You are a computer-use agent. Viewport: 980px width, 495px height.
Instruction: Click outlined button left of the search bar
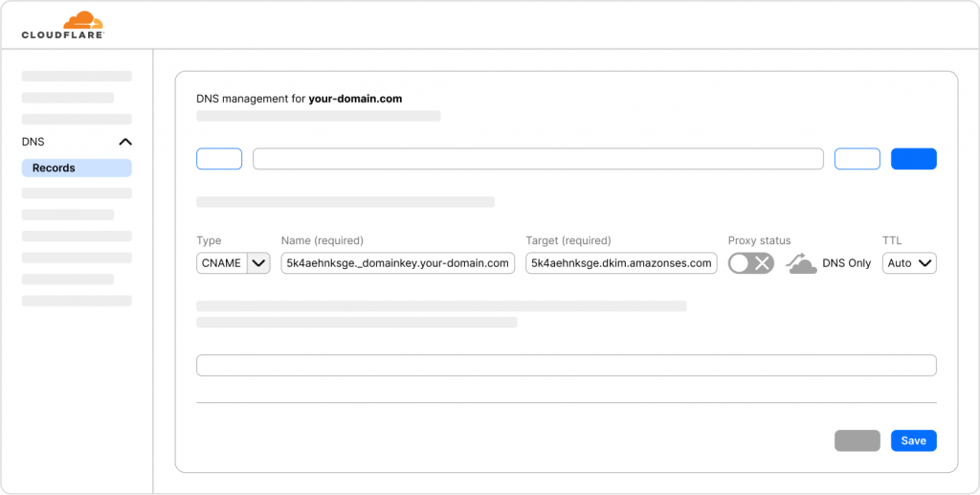[219, 159]
